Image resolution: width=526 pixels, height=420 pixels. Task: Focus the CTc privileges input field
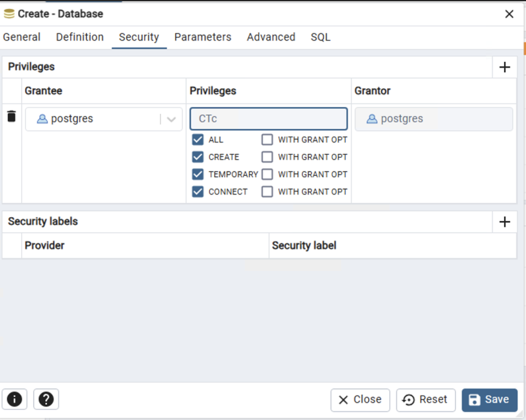click(268, 119)
